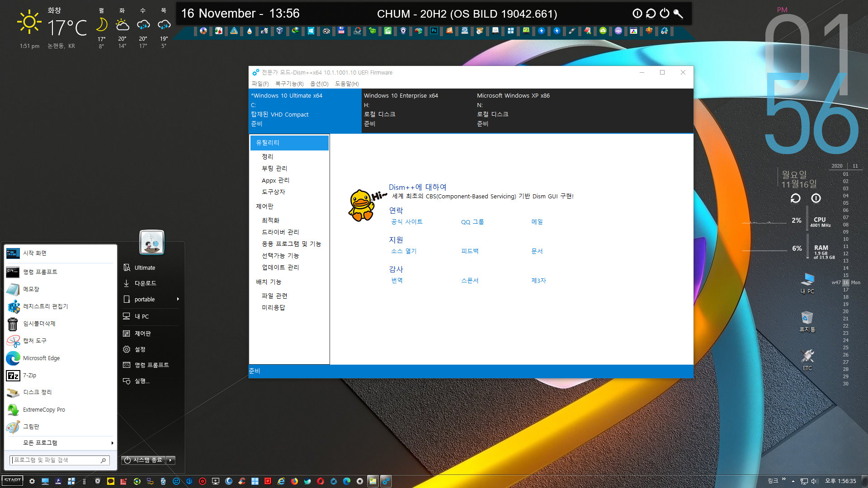
Task: Click the restart arrow icon in top bar
Action: click(x=651, y=14)
